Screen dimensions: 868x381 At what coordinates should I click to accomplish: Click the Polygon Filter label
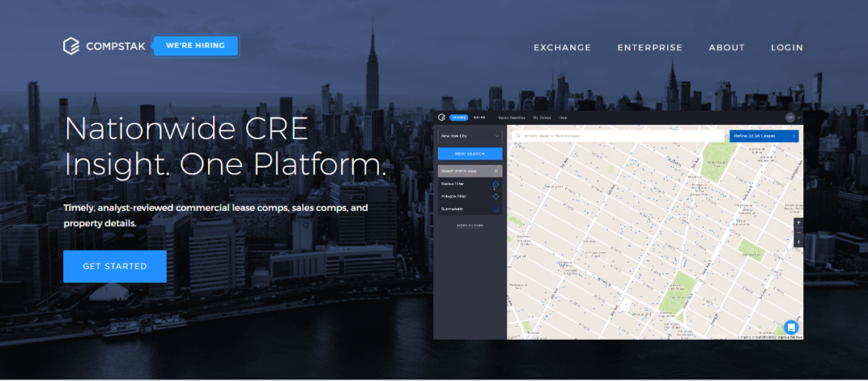[x=454, y=197]
